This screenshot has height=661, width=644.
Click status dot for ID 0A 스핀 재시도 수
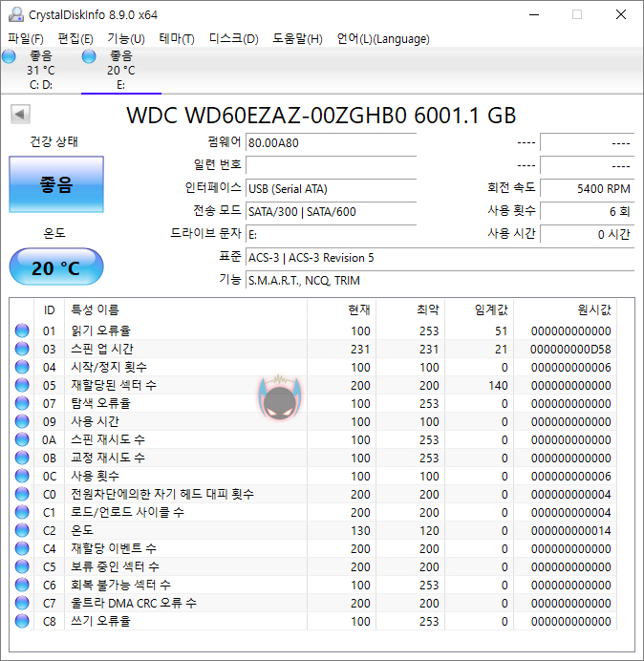pyautogui.click(x=22, y=439)
